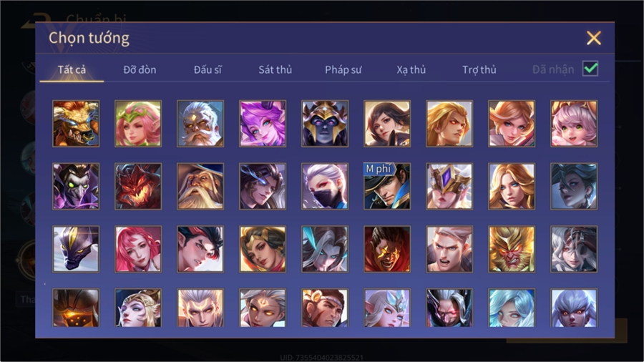The image size is (644, 362).
Task: Close the 'Chọn tướng' dialog
Action: click(593, 38)
